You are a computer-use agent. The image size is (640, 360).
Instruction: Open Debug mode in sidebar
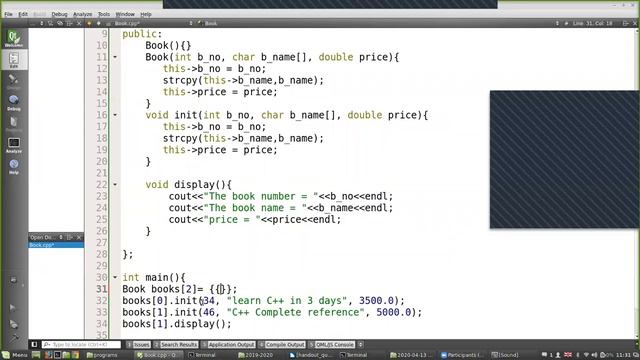pos(13,102)
